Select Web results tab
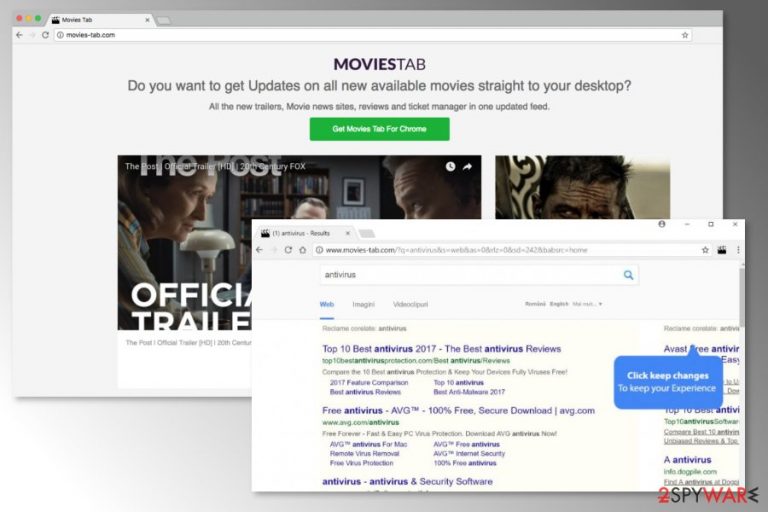Viewport: 768px width, 512px height. [327, 304]
